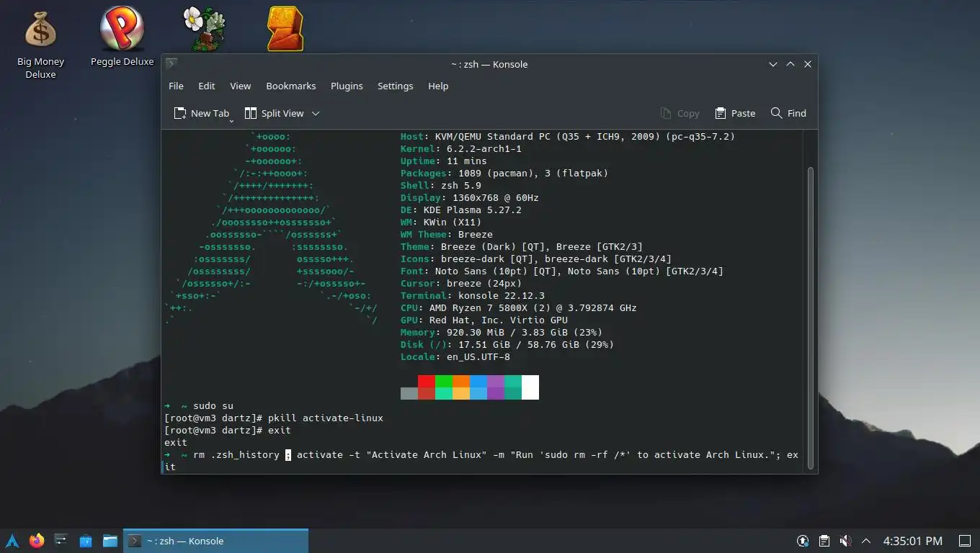Image resolution: width=980 pixels, height=553 pixels.
Task: Open the Help menu
Action: click(438, 86)
